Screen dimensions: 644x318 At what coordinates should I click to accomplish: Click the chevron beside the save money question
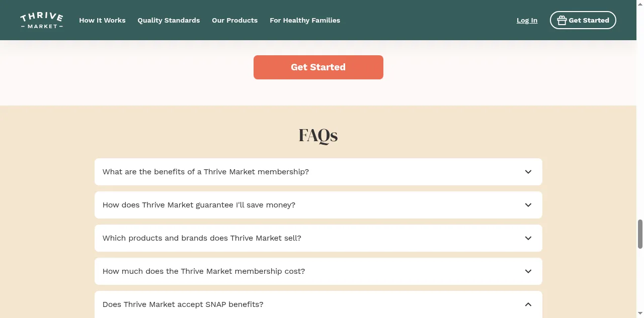point(528,205)
